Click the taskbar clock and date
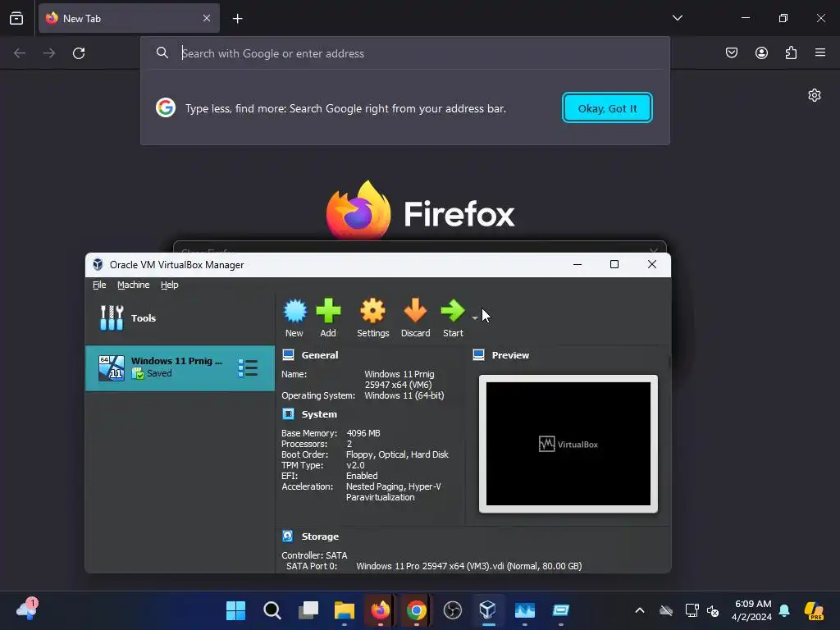 [752, 610]
